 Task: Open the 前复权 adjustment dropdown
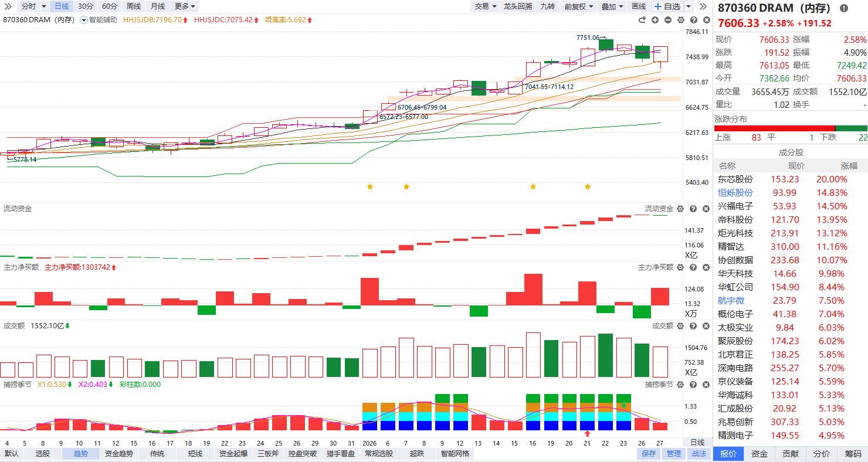click(x=579, y=6)
